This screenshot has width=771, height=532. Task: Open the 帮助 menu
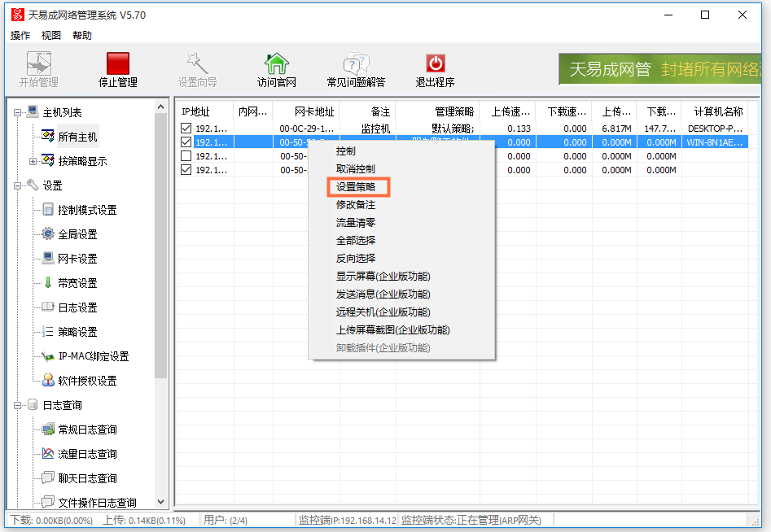82,35
